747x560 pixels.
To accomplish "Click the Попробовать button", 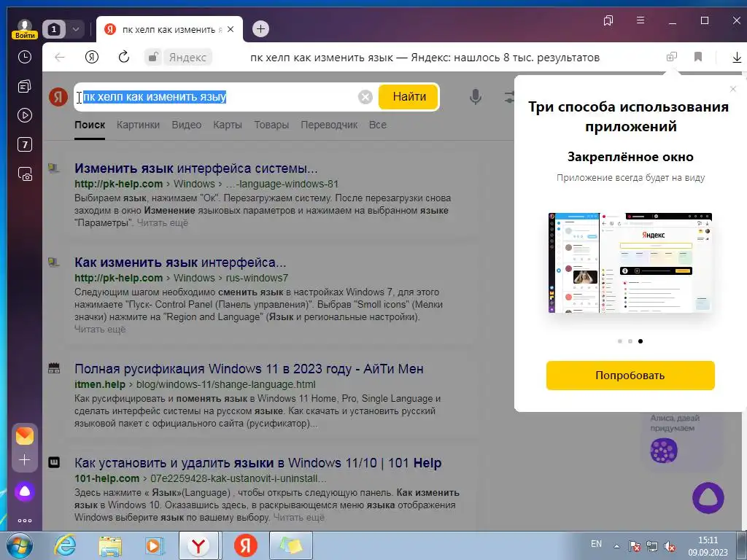I will coord(630,376).
